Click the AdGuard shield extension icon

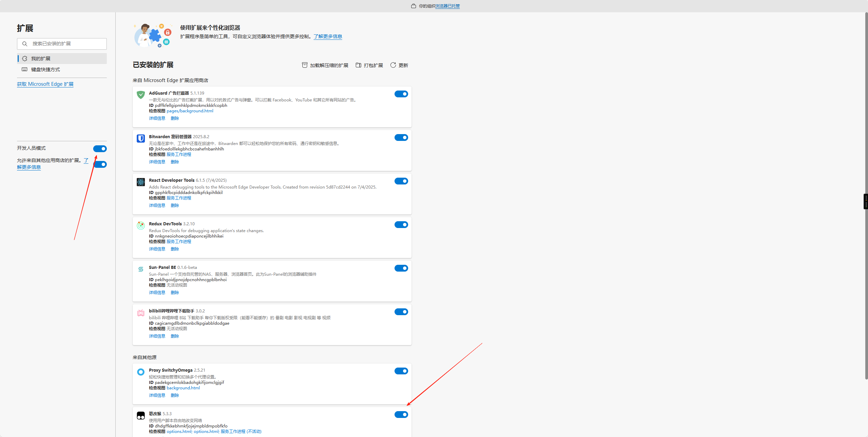pos(141,95)
